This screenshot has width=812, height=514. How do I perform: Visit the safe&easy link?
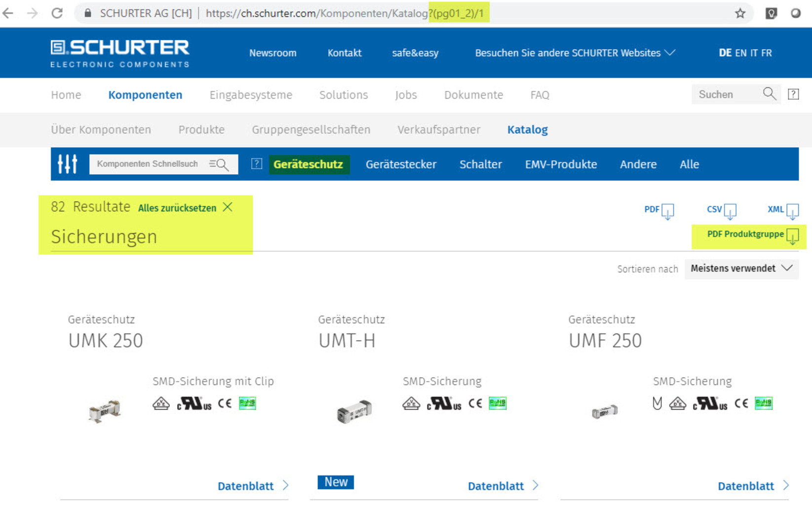[415, 53]
